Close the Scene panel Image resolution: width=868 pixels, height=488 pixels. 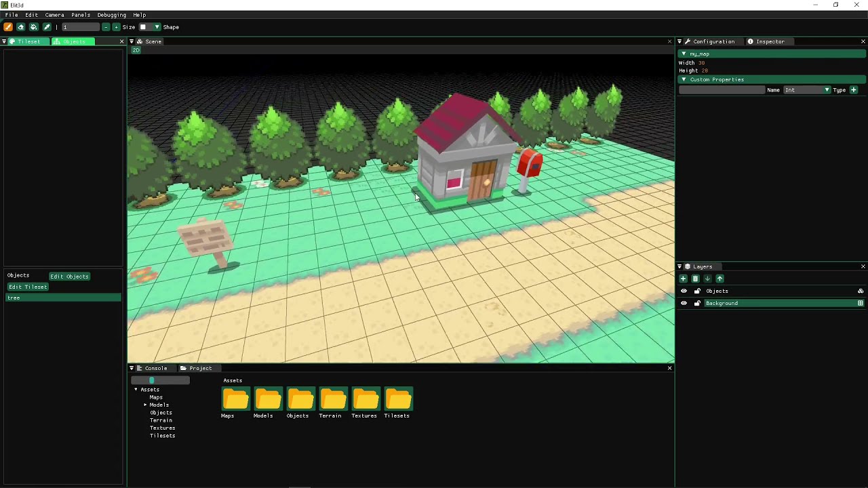click(x=670, y=41)
